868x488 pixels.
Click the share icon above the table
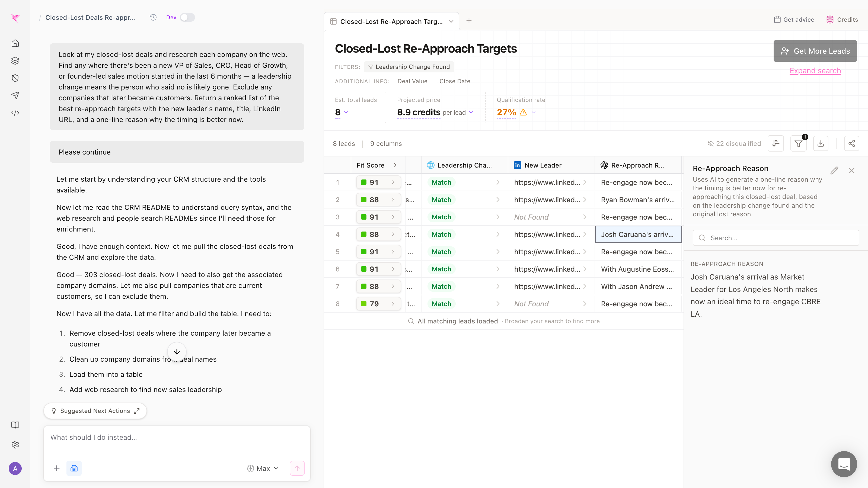click(x=851, y=143)
